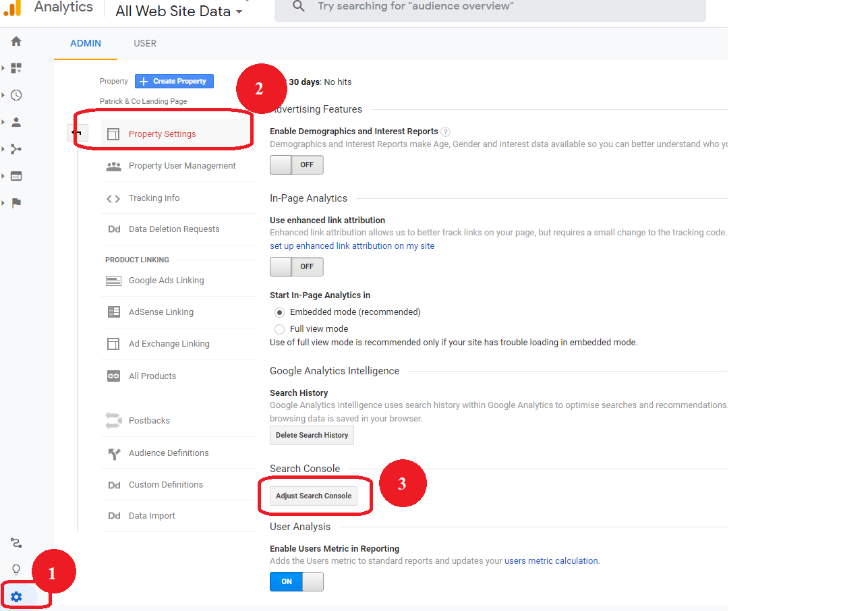Open Acquisition reports icon
Image resolution: width=868 pixels, height=611 pixels.
click(x=16, y=149)
